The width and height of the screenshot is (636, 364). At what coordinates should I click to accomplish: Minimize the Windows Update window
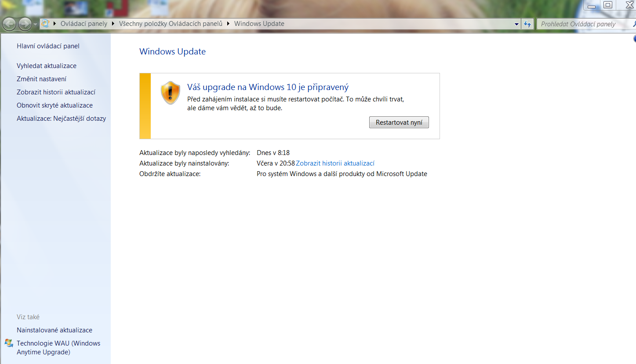coord(592,5)
